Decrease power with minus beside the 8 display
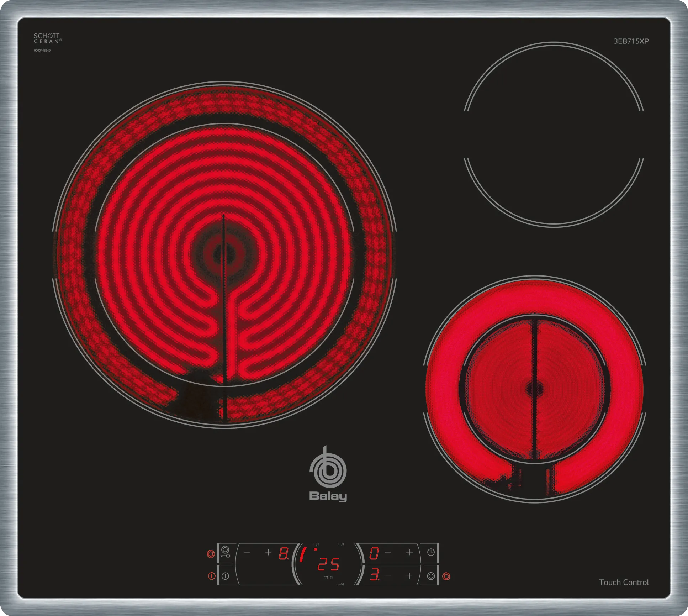The height and width of the screenshot is (616, 688). (247, 552)
